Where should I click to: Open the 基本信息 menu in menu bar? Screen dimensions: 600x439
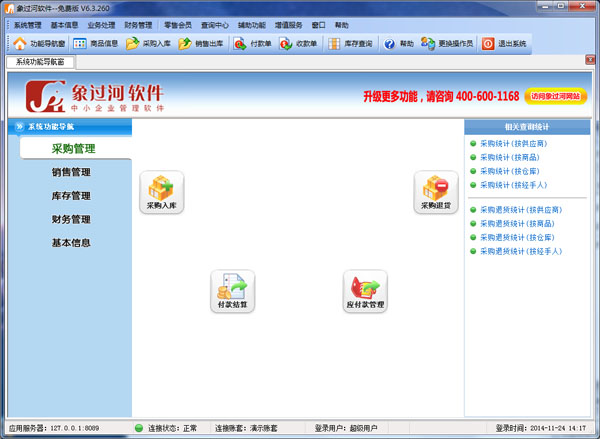pyautogui.click(x=64, y=25)
